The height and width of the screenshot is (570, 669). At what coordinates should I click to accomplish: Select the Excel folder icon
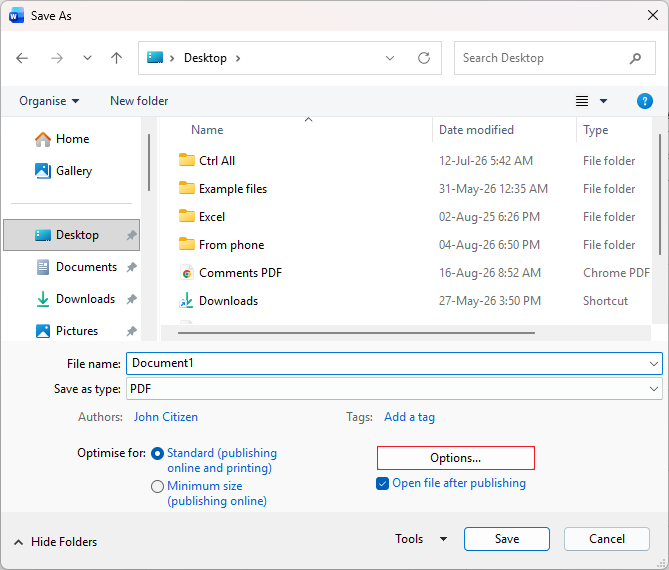click(186, 216)
